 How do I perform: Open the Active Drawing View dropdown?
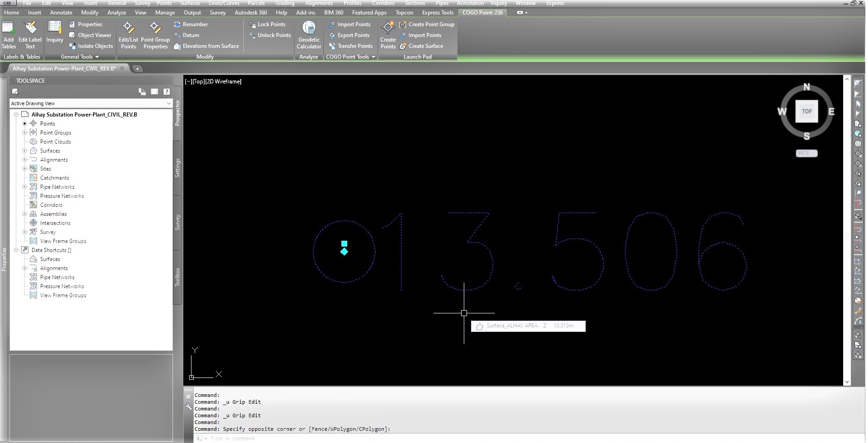[168, 103]
